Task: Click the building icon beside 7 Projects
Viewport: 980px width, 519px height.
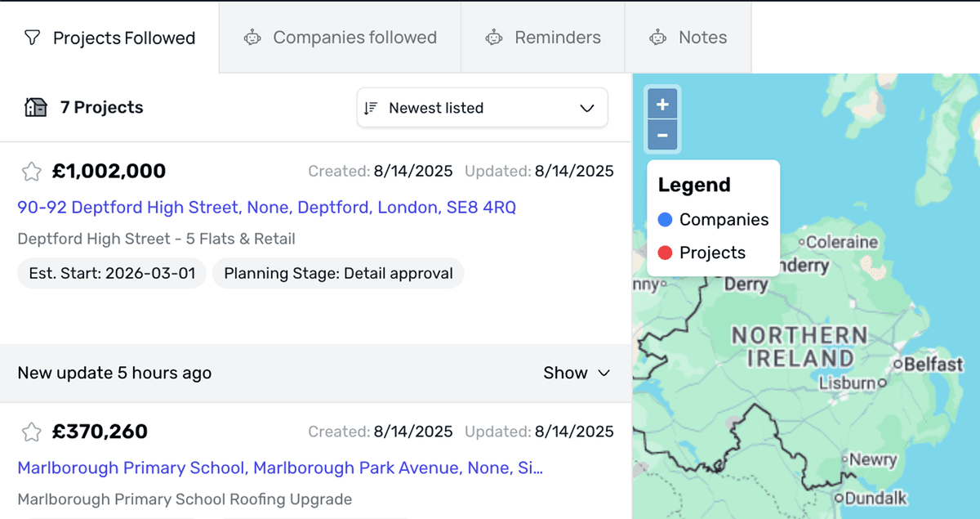Action: pos(36,108)
